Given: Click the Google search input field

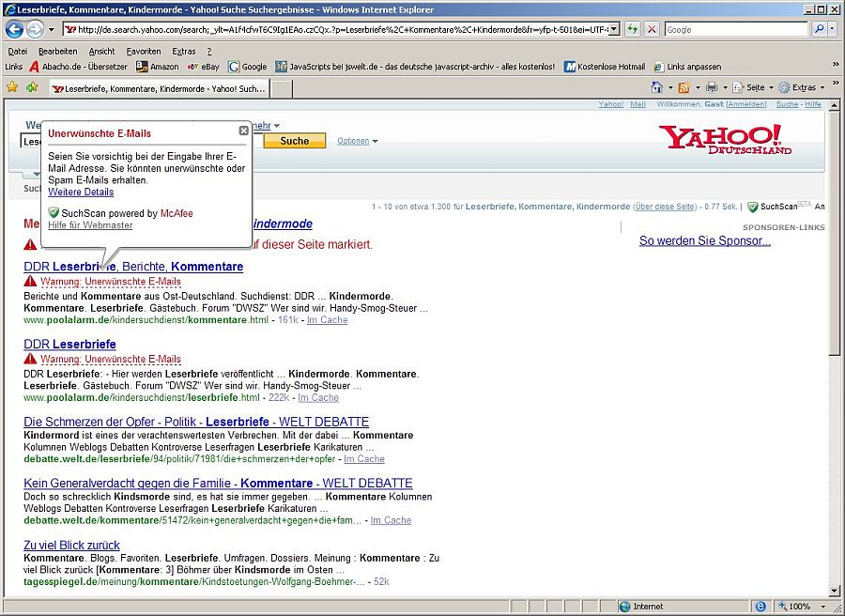Looking at the screenshot, I should (736, 30).
